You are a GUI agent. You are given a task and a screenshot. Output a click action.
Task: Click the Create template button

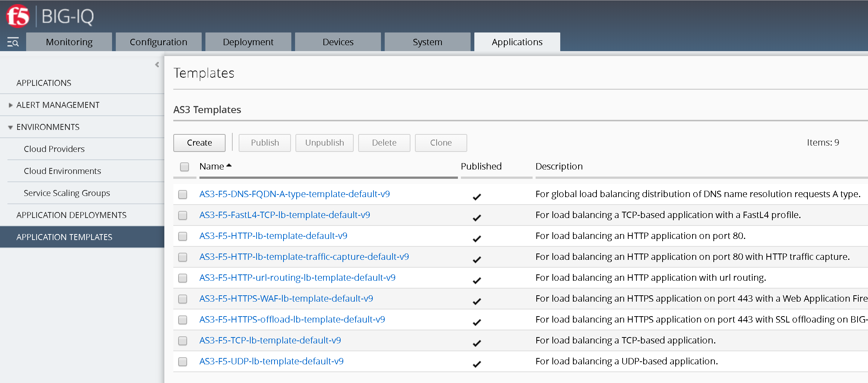pyautogui.click(x=199, y=143)
